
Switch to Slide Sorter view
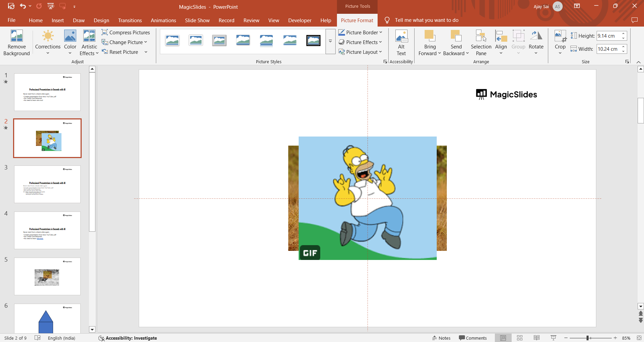pos(520,338)
